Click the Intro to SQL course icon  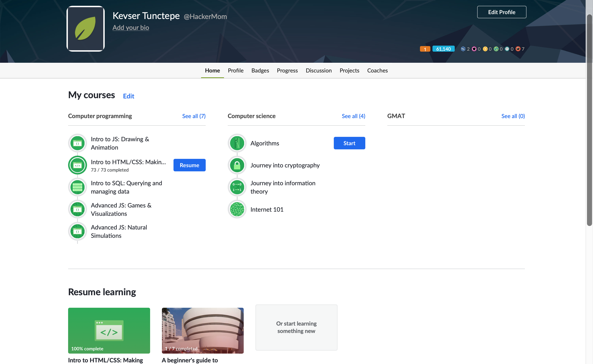(x=77, y=187)
